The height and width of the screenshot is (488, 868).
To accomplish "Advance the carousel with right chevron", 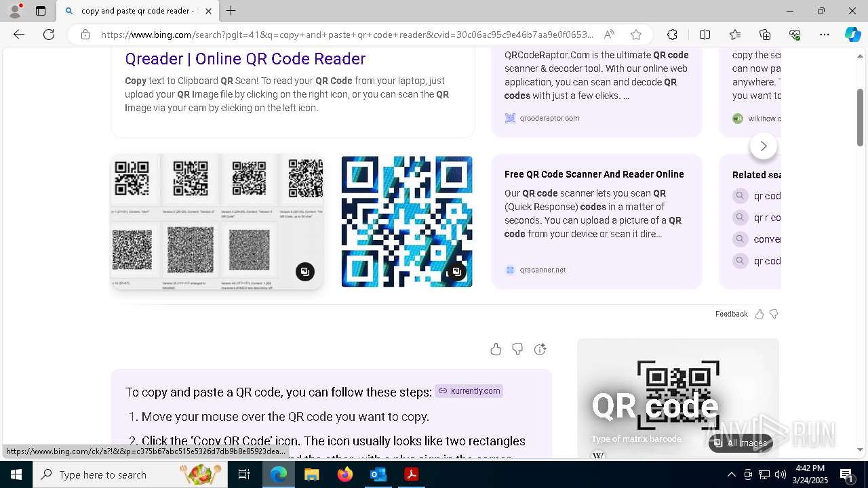I will click(764, 146).
